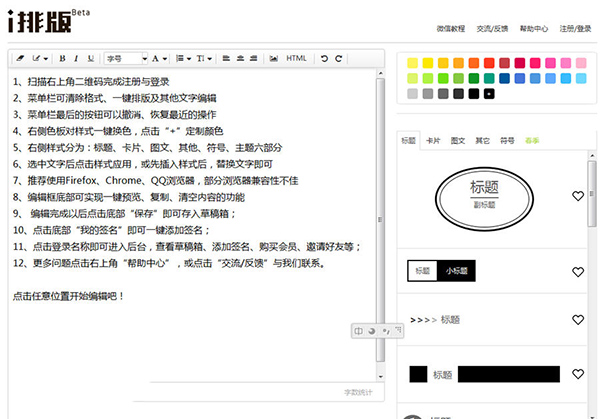Switch to the 图文 styles tab
This screenshot has width=600, height=419.
point(458,141)
